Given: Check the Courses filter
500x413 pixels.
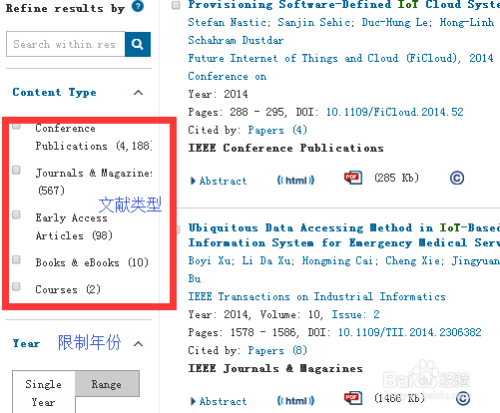Looking at the screenshot, I should coord(16,286).
